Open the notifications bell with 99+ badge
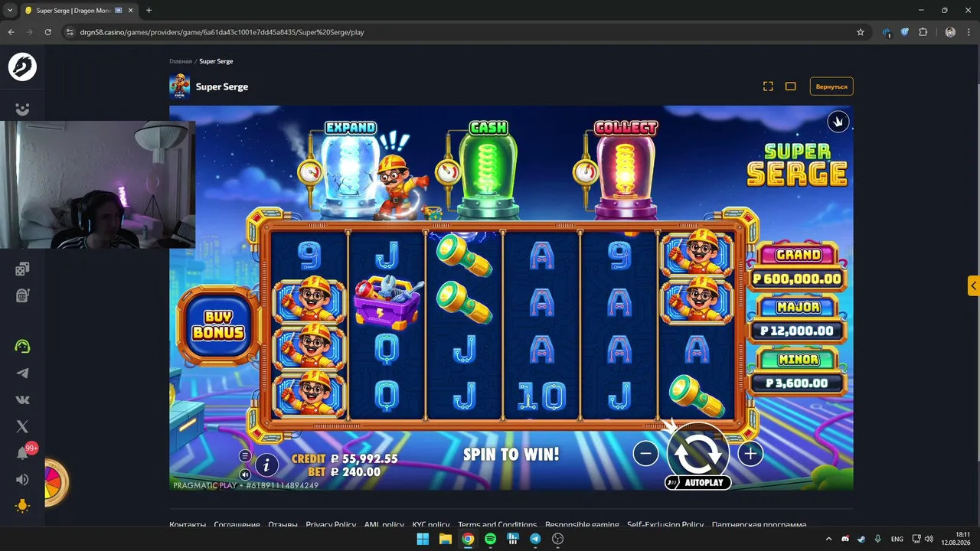 [22, 453]
